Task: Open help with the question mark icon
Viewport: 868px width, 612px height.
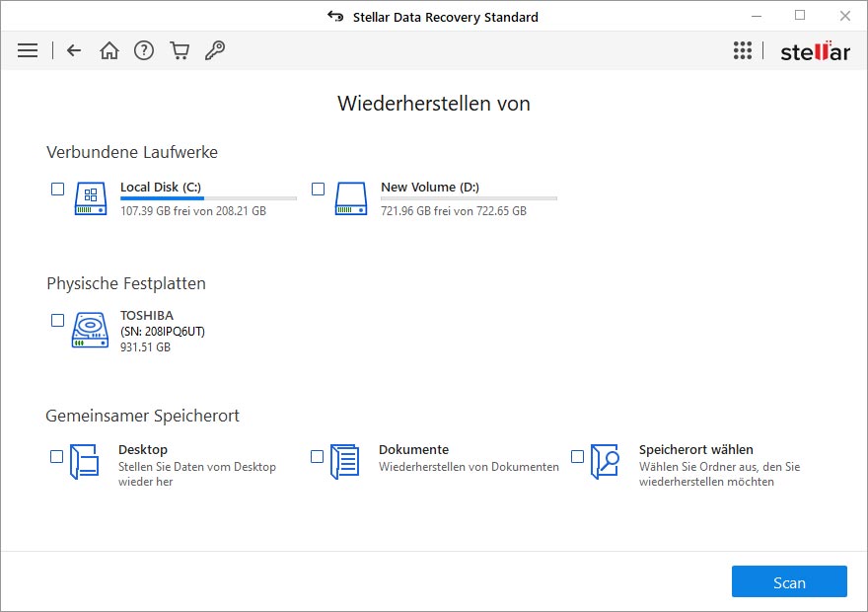Action: [144, 50]
